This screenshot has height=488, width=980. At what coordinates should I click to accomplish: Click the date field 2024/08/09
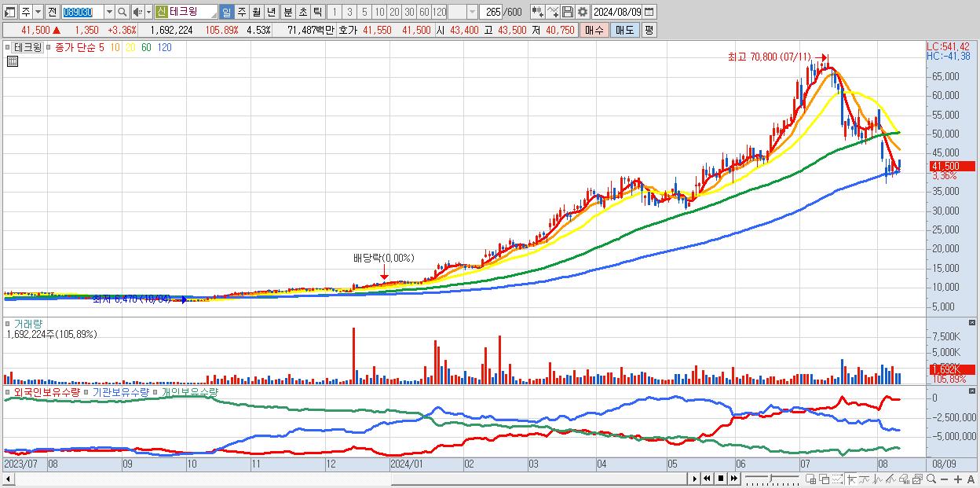pyautogui.click(x=616, y=12)
